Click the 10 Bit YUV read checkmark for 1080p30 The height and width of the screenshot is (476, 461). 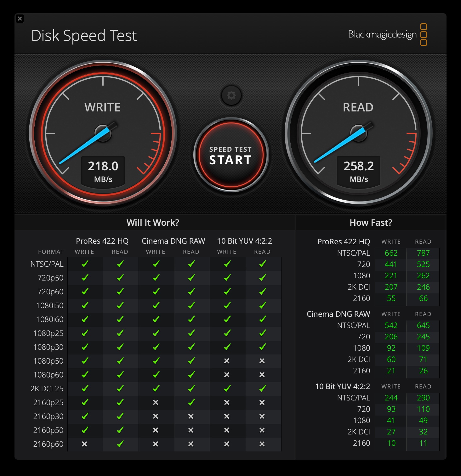point(262,347)
